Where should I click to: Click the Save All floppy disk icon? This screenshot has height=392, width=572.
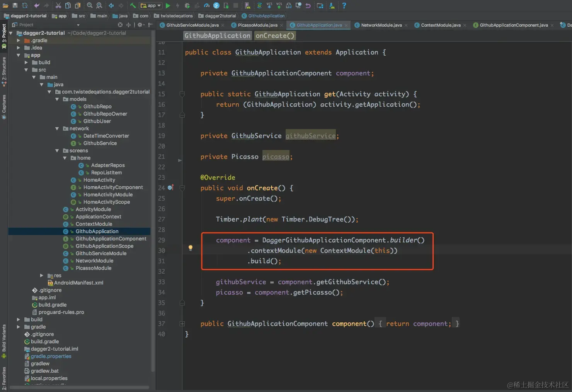pyautogui.click(x=15, y=5)
